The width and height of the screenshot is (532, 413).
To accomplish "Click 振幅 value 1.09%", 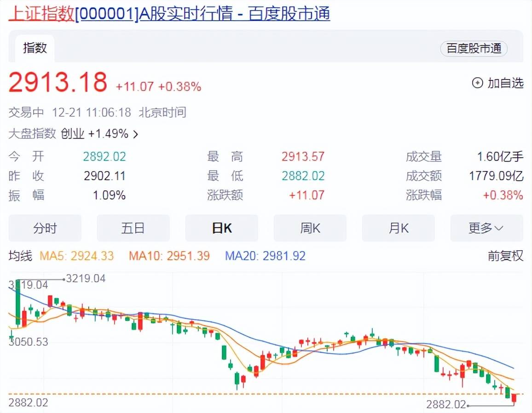I will [109, 195].
